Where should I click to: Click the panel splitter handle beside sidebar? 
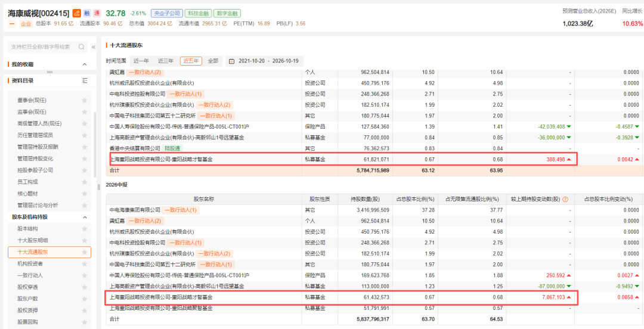pos(98,187)
